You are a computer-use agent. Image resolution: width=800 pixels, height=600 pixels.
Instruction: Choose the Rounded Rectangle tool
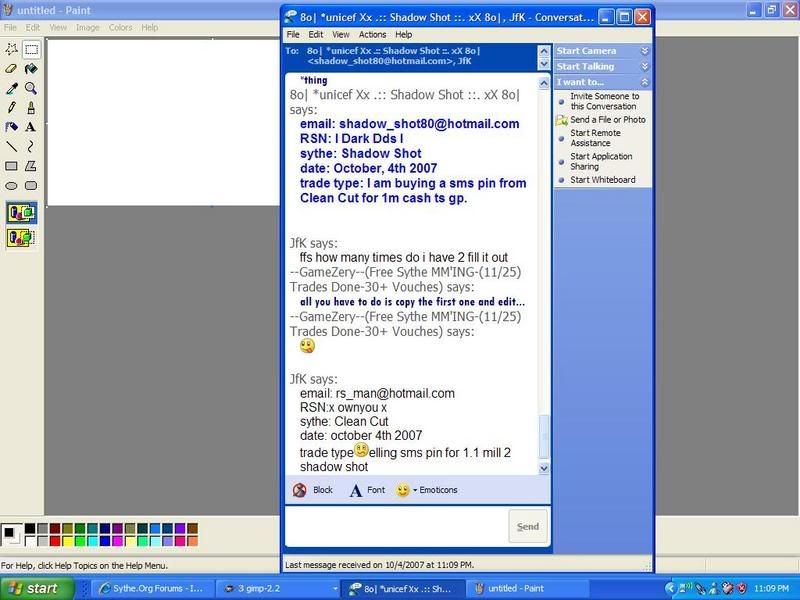[31, 186]
